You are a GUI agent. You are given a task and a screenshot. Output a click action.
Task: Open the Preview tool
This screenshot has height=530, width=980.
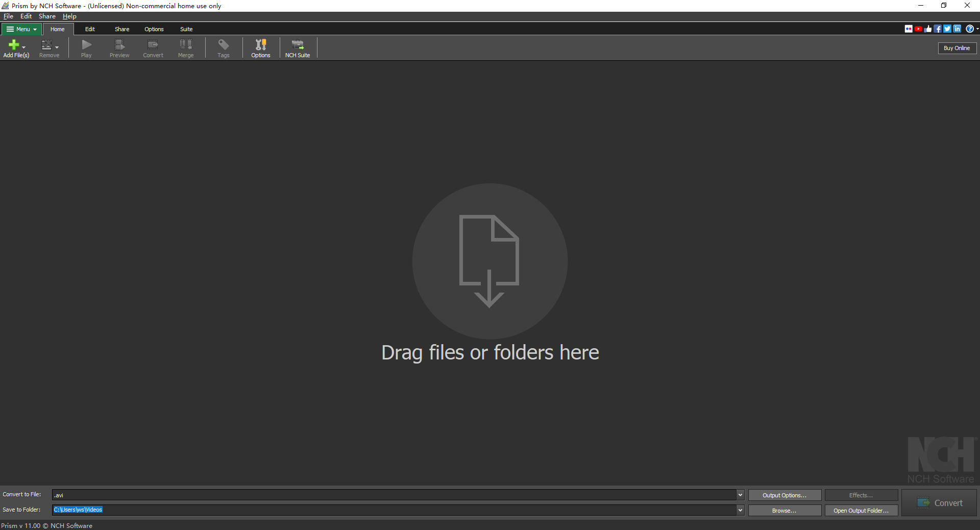tap(119, 49)
